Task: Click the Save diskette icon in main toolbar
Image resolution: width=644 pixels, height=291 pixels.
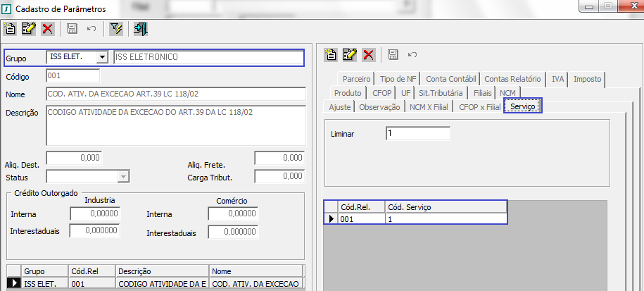Action: click(72, 29)
